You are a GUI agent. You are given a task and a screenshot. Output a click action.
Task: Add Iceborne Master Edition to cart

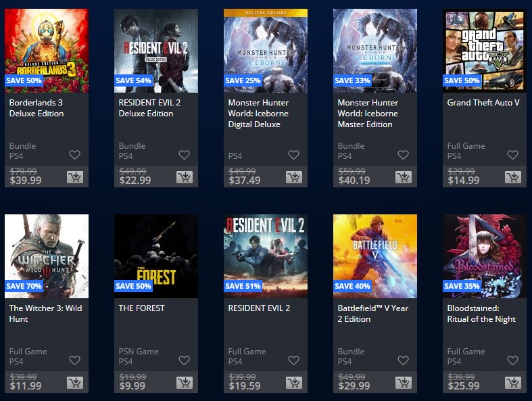click(404, 177)
